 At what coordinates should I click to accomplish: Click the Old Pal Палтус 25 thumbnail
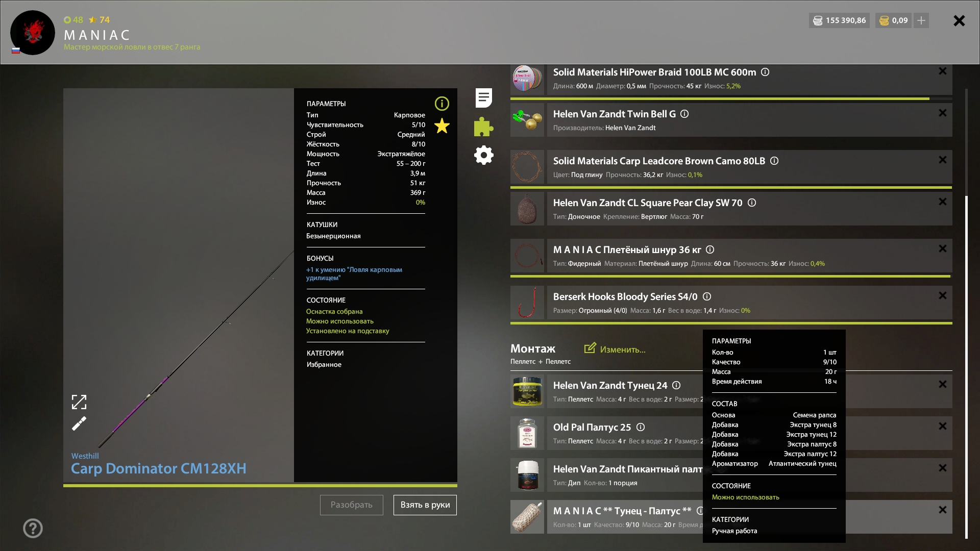(x=527, y=433)
